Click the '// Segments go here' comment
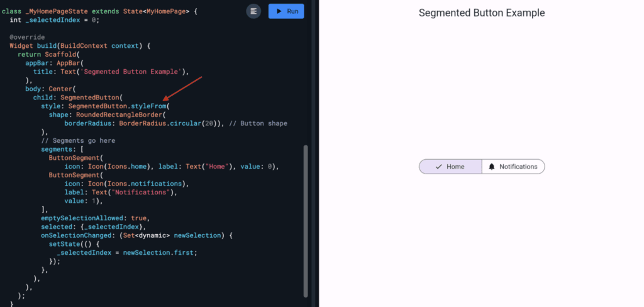The height and width of the screenshot is (307, 644). [78, 140]
